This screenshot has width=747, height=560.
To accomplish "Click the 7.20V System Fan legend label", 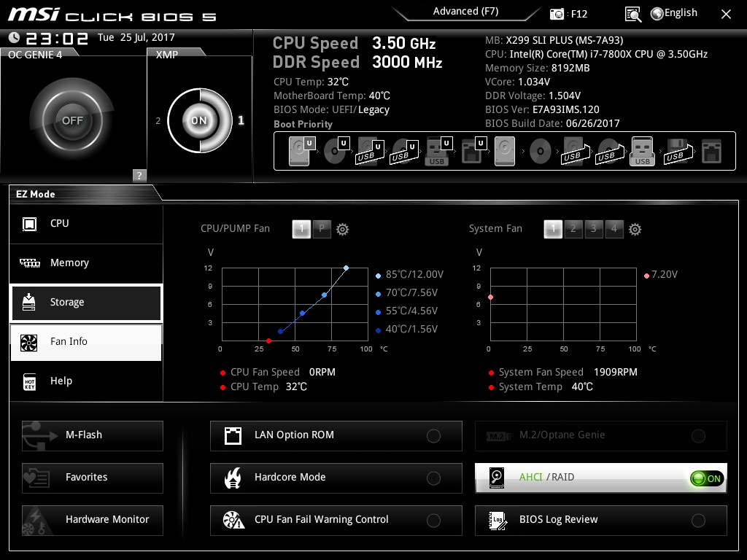I will (664, 275).
